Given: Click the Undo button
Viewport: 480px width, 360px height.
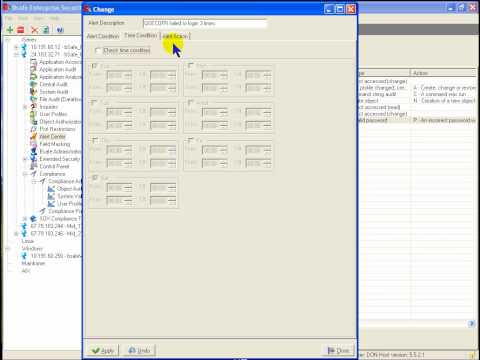Looking at the screenshot, I should click(x=140, y=351).
